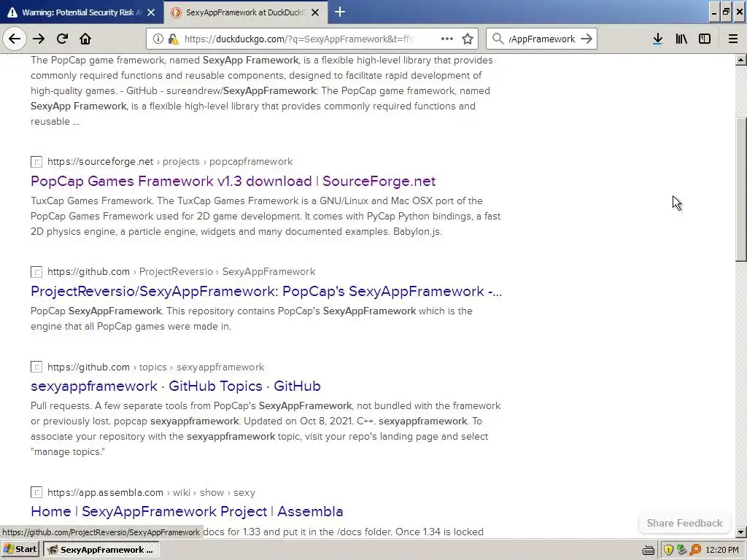Open the Firefox home page
This screenshot has width=747, height=560.
click(x=85, y=39)
